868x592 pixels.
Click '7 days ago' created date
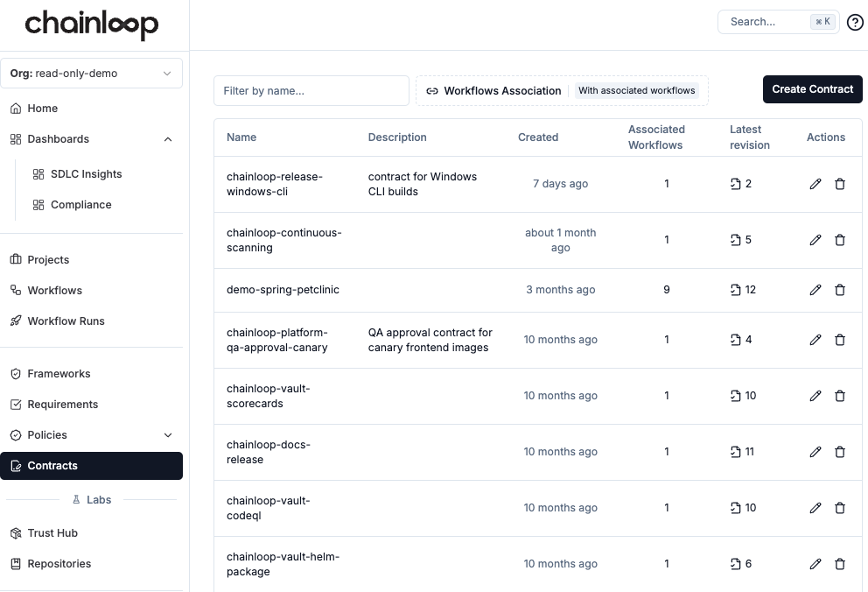pos(560,184)
